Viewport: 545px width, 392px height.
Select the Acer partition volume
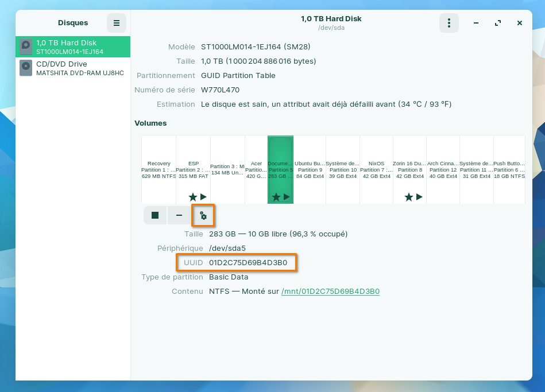(x=256, y=169)
